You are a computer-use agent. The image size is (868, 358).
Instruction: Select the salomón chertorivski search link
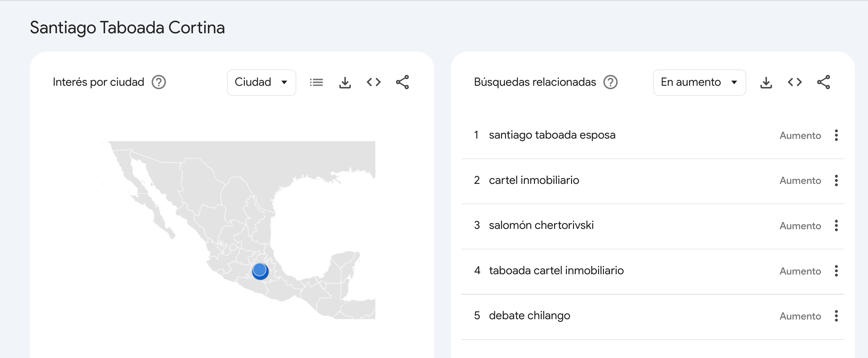pos(541,225)
